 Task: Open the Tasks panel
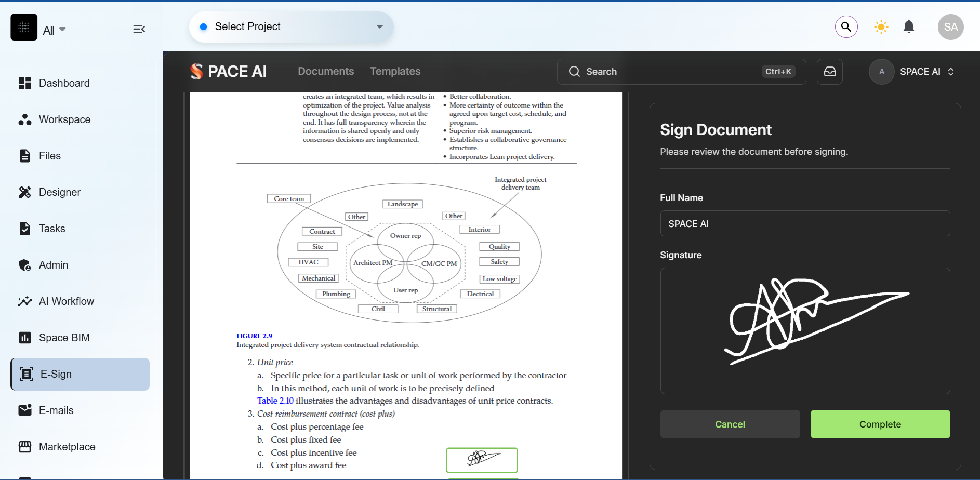tap(52, 228)
